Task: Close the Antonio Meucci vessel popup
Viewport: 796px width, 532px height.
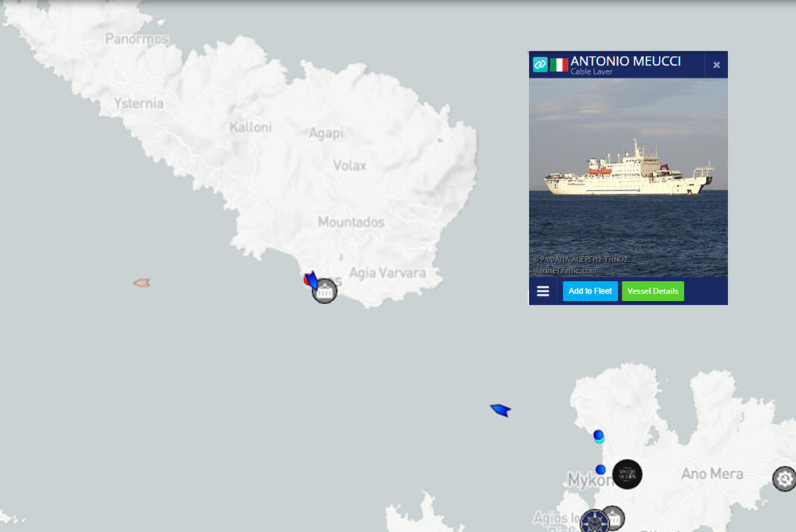Action: tap(716, 65)
